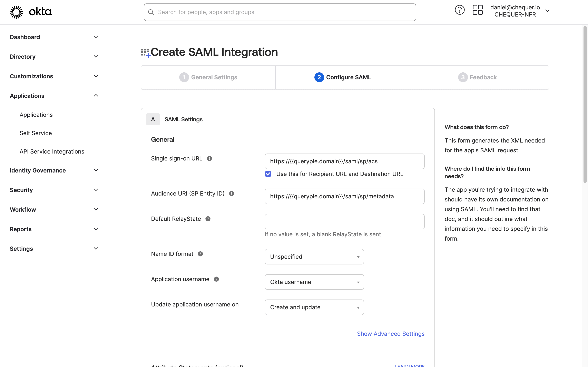Click the SAML Settings section A badge
The width and height of the screenshot is (588, 367).
point(153,119)
